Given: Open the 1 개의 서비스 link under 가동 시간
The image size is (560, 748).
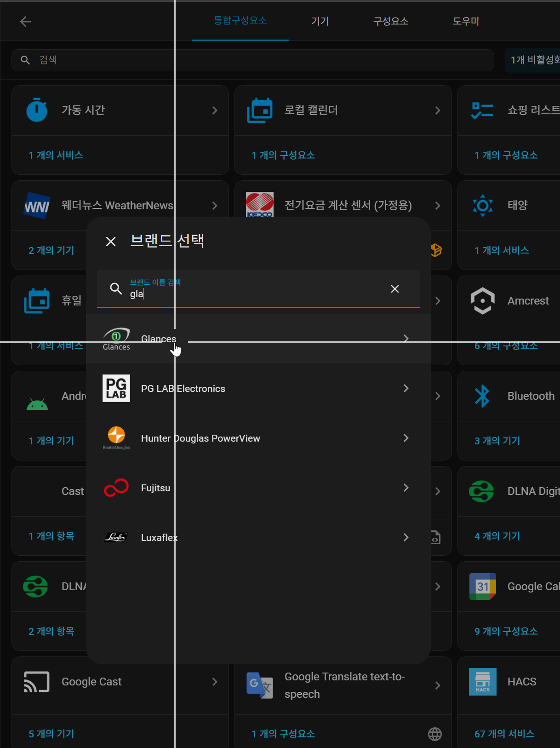Looking at the screenshot, I should [x=56, y=155].
